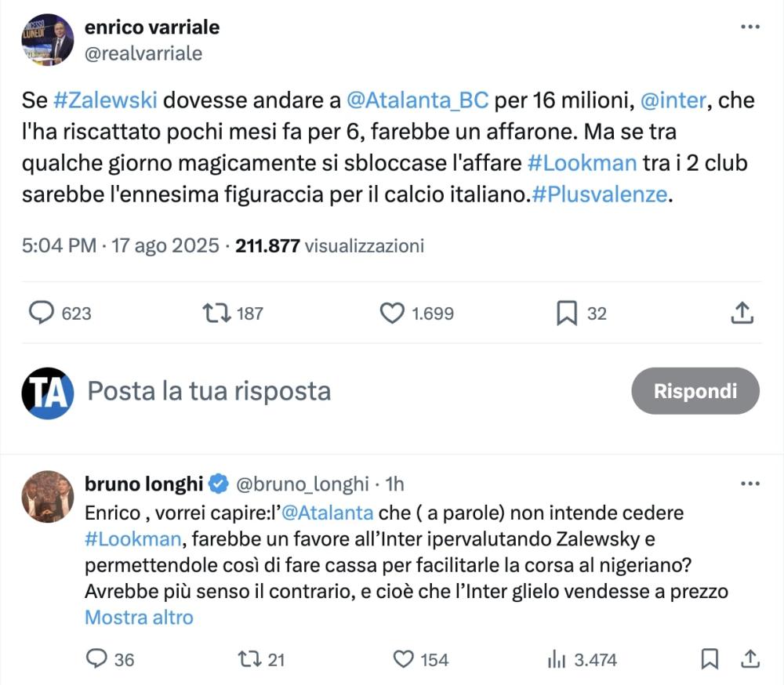Repost Bruno Longhi's reply
Image resolution: width=784 pixels, height=685 pixels.
coord(250,659)
